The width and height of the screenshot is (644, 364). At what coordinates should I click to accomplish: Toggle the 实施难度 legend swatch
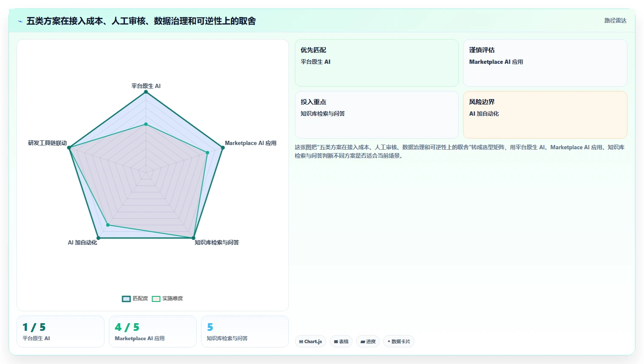[156, 299]
